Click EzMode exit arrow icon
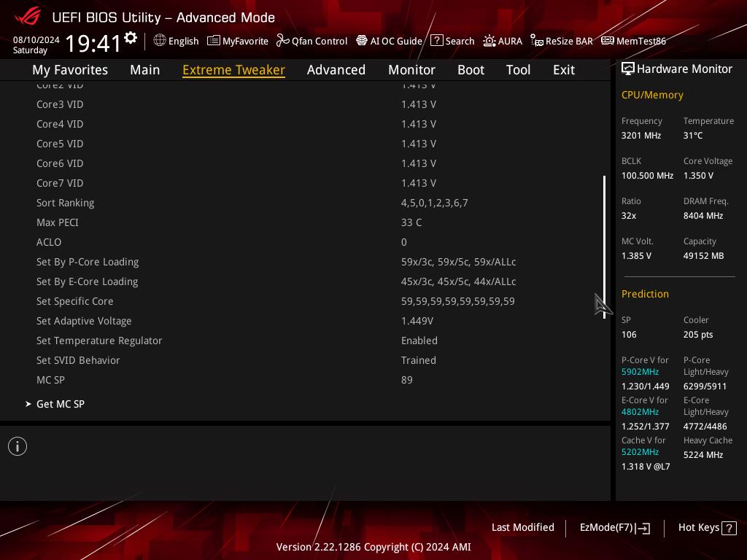 pos(643,528)
